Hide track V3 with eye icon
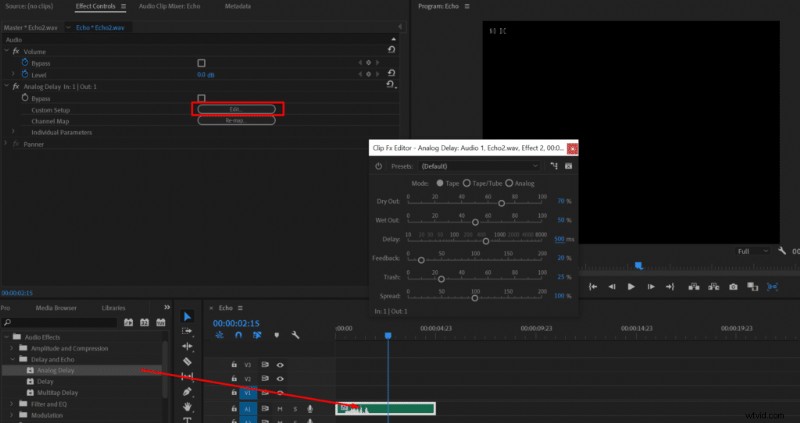 [280, 365]
